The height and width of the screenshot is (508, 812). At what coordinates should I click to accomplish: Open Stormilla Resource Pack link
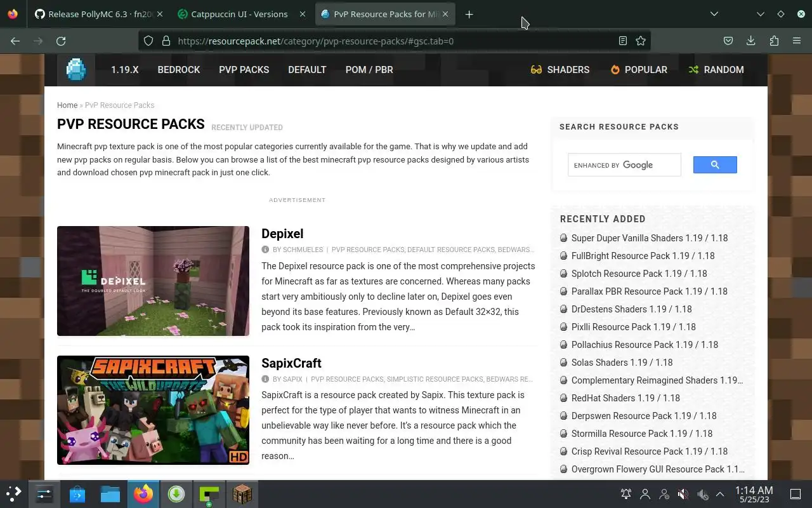641,434
